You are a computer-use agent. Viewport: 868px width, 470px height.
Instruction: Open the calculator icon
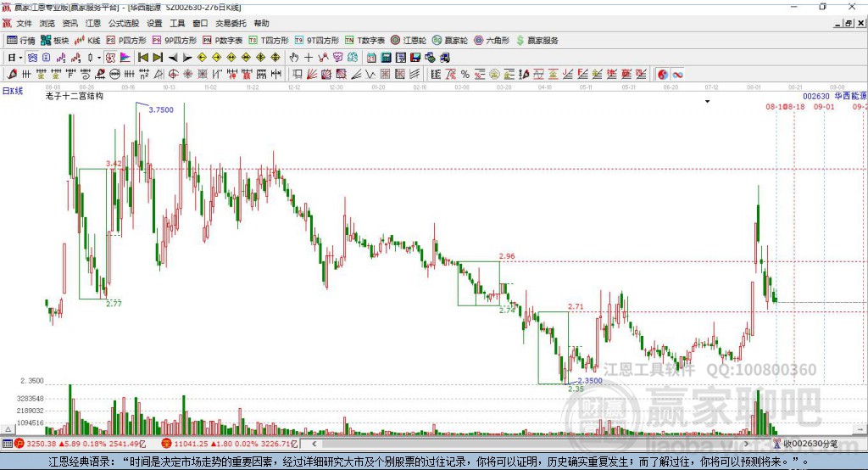coord(386,58)
